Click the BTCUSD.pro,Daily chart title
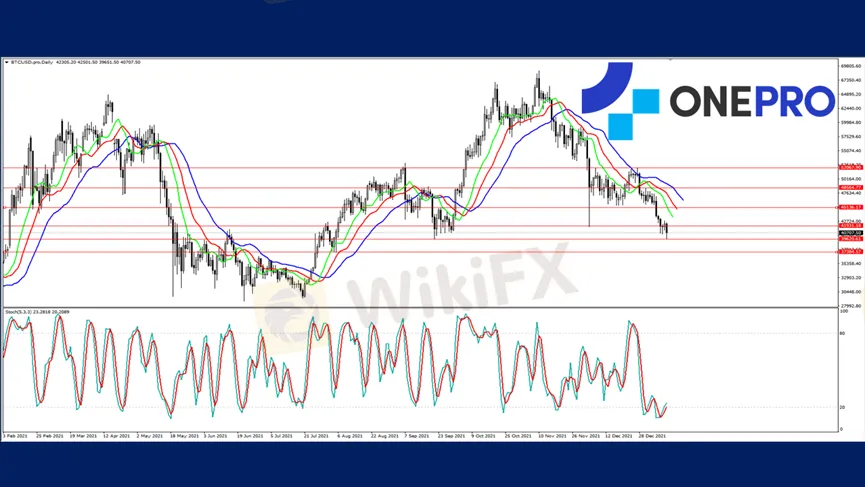 tap(32, 62)
